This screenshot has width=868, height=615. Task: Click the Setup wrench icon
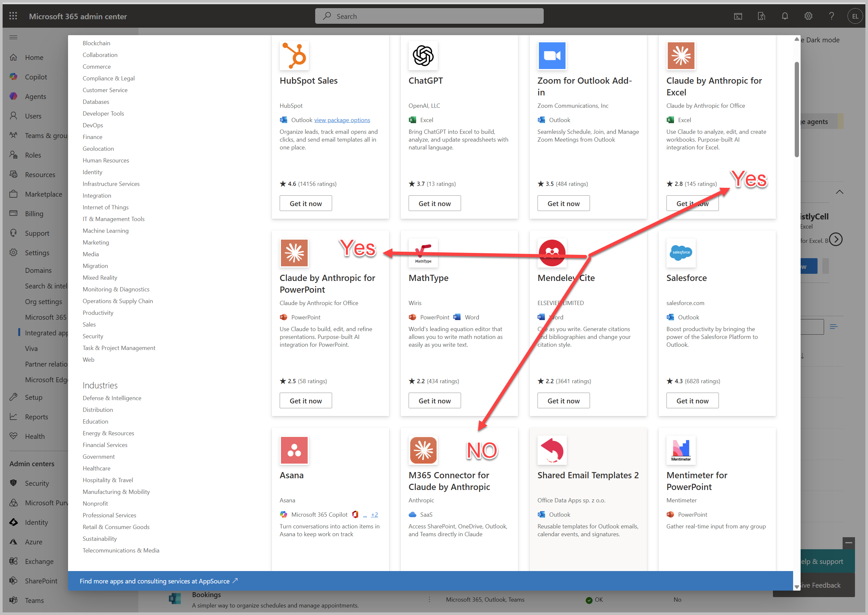pos(14,397)
